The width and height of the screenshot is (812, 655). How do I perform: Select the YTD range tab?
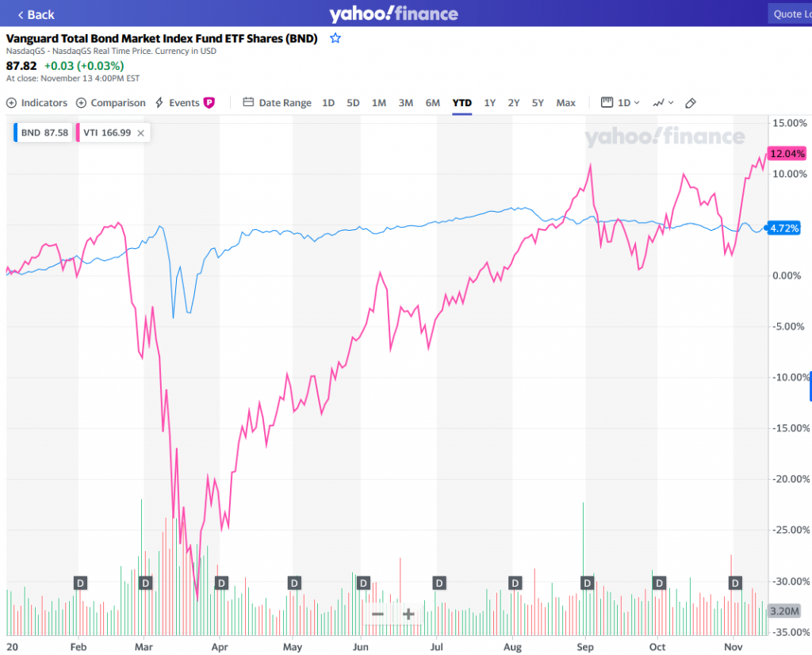click(462, 102)
